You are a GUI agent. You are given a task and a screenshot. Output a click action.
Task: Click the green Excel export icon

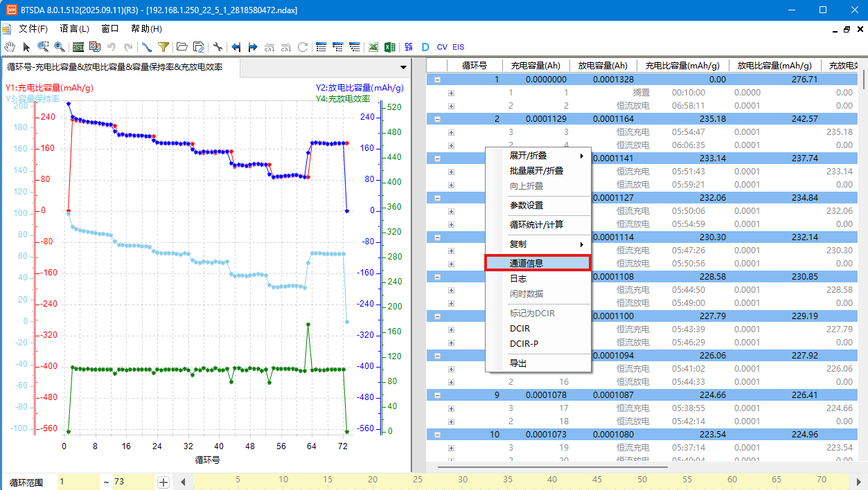(390, 47)
